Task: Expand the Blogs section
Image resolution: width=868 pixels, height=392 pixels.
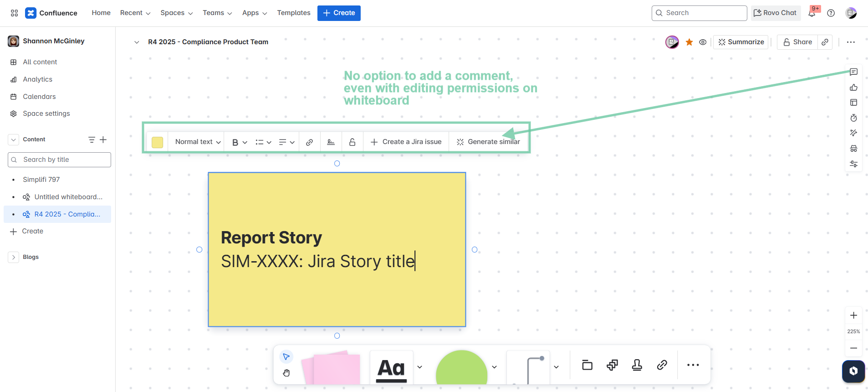Action: tap(14, 257)
